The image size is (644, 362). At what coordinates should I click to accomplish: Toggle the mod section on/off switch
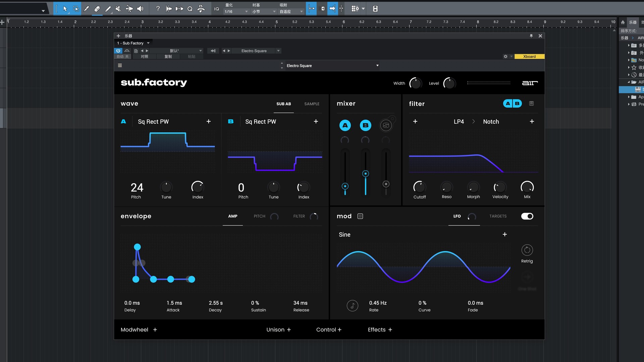coord(527,216)
